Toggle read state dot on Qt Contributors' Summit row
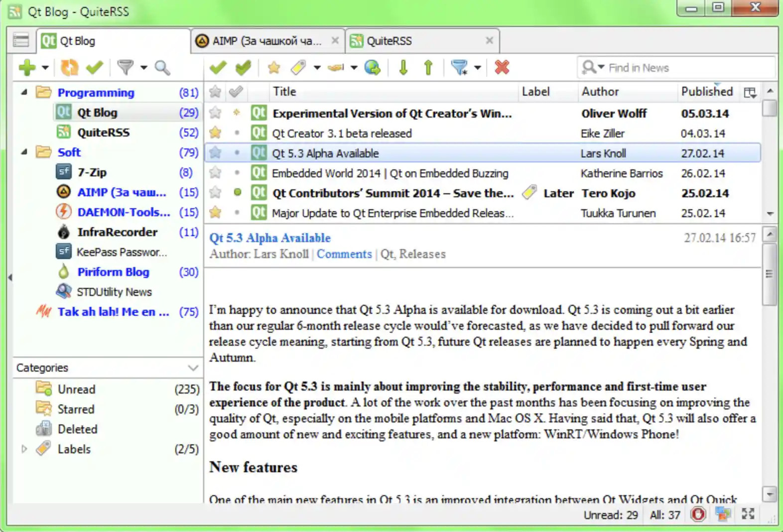Viewport: 783px width, 532px height. tap(237, 192)
